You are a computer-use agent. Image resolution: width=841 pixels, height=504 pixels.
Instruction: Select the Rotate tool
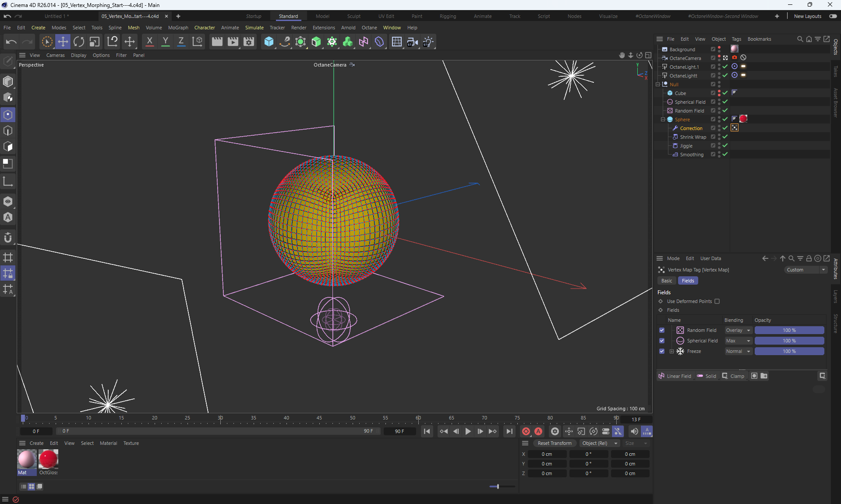[79, 42]
